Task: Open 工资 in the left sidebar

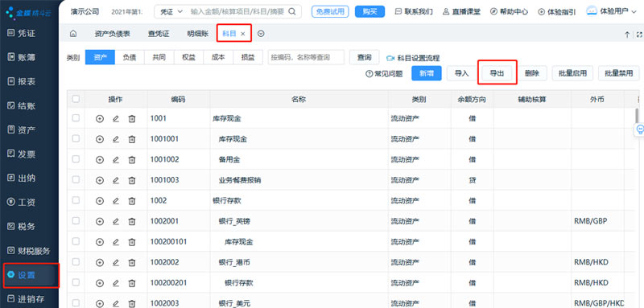Action: [x=23, y=202]
